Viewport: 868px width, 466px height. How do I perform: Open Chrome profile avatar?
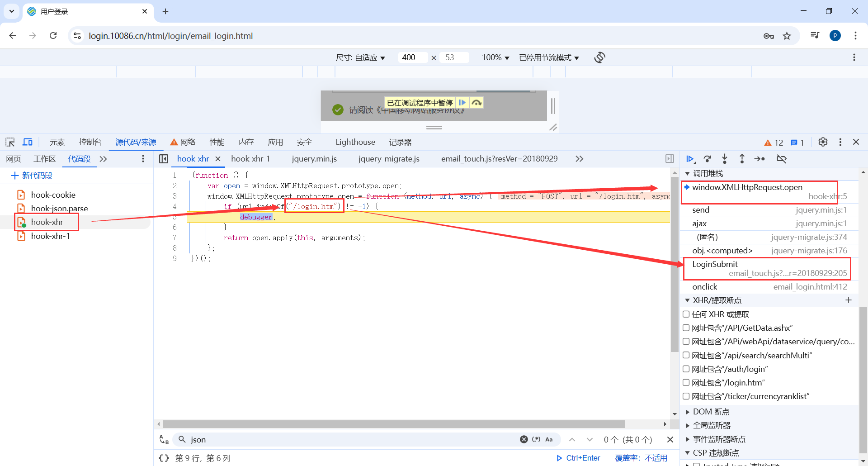tap(835, 36)
